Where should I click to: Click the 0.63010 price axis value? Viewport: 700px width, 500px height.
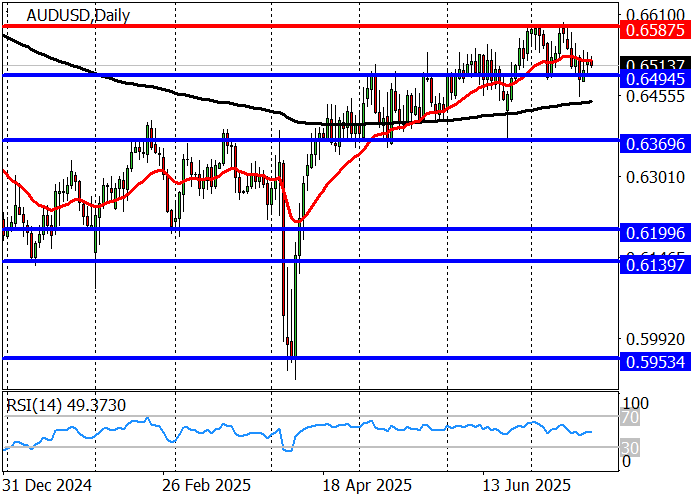coord(652,178)
